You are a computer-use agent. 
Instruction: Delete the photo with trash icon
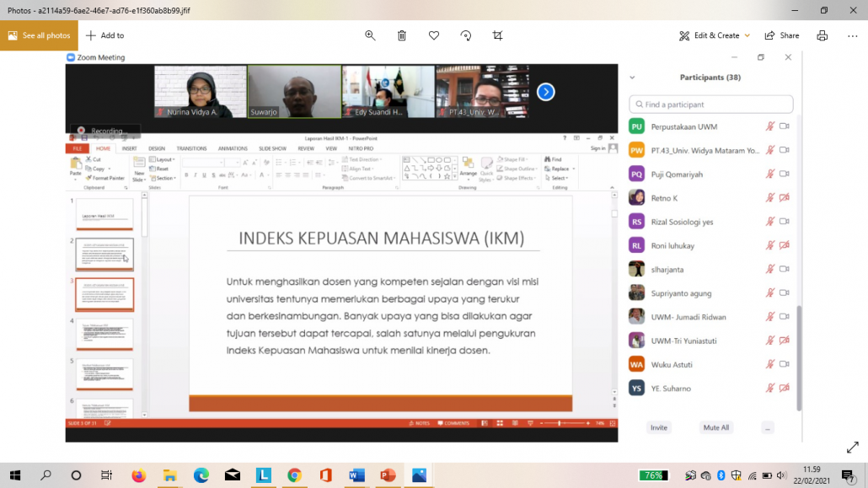pyautogui.click(x=402, y=35)
